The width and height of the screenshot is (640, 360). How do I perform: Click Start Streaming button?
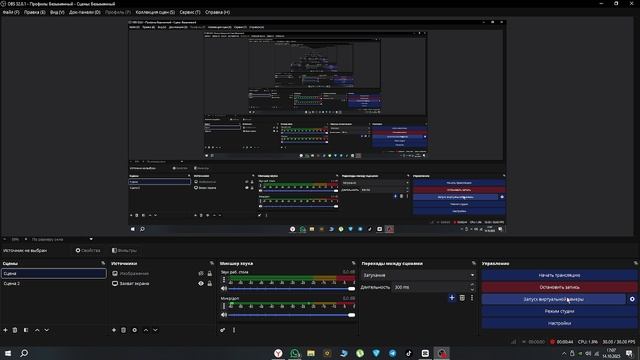click(x=559, y=275)
